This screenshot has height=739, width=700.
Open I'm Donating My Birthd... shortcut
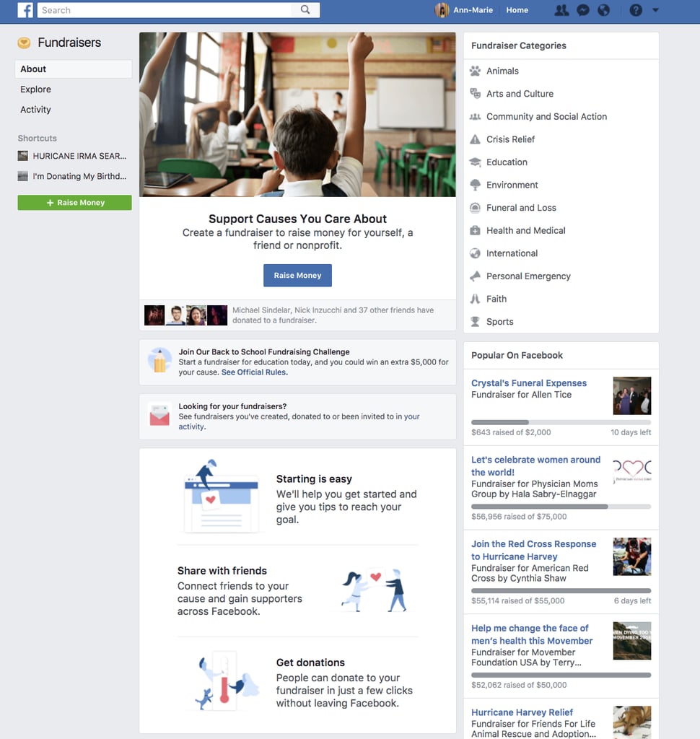pos(72,176)
